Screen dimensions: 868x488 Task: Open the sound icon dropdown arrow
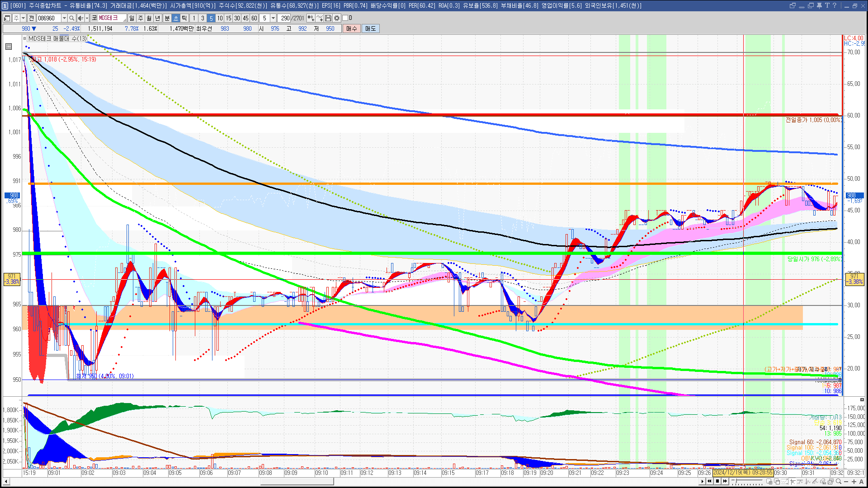coord(87,18)
